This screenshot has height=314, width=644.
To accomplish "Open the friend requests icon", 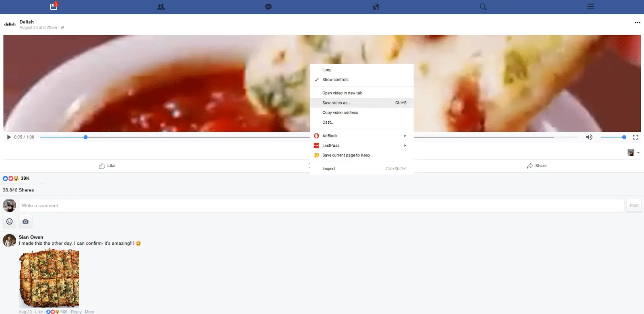I will coord(161,7).
